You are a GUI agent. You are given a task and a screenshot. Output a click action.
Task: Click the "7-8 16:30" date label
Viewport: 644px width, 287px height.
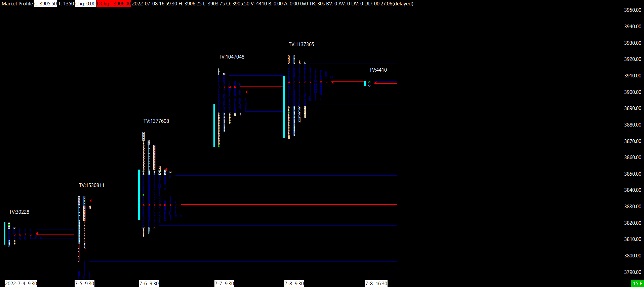point(376,283)
